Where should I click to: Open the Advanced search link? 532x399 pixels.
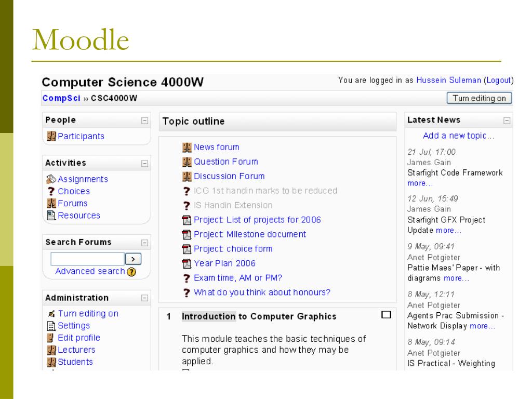pyautogui.click(x=90, y=271)
